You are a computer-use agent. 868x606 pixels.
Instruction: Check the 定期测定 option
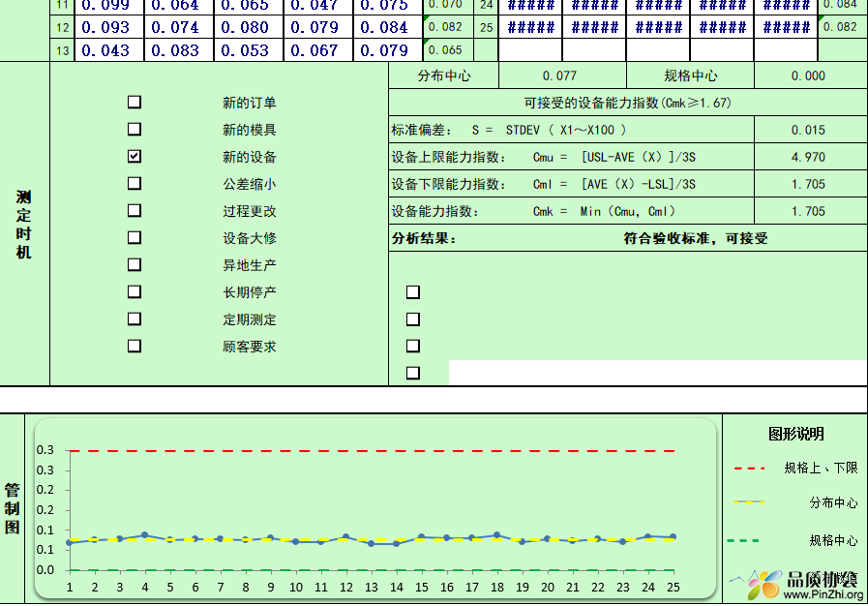134,319
